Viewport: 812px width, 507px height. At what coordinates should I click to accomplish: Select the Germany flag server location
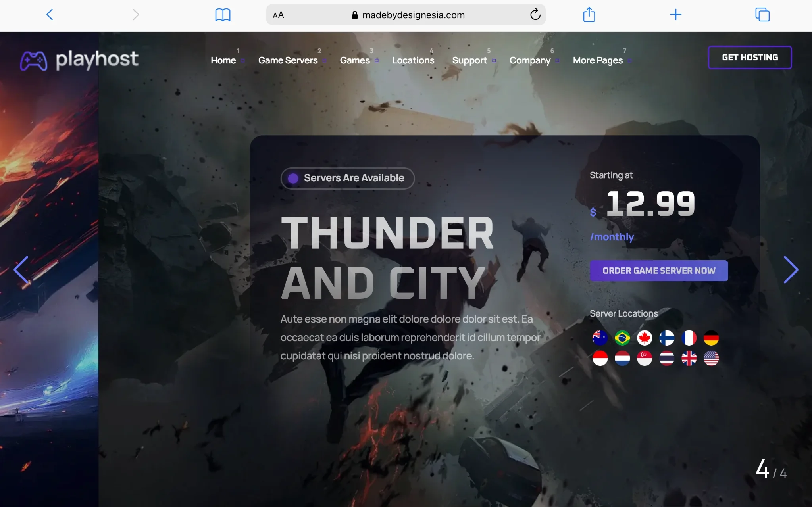(x=711, y=338)
